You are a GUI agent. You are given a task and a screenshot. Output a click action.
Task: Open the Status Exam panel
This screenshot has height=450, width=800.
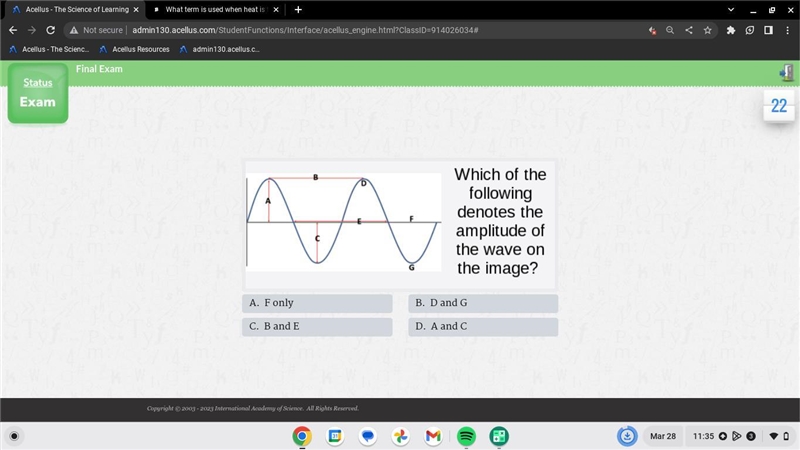click(38, 93)
